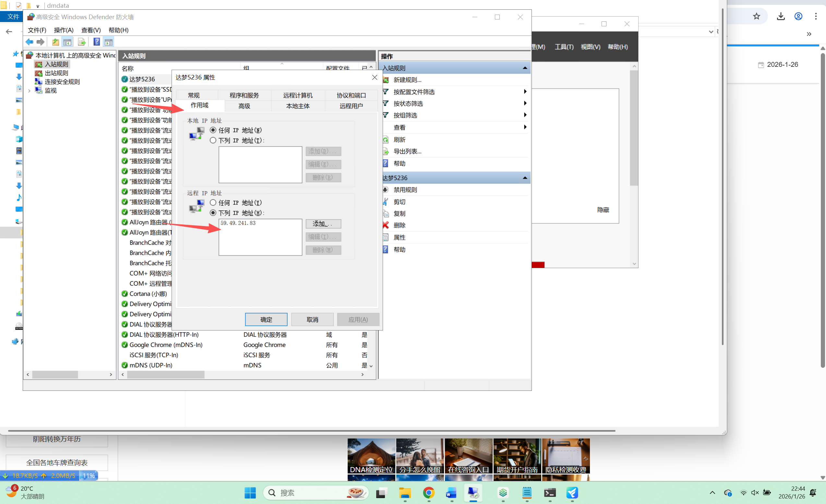Viewport: 826px width, 504px height.
Task: Select 出站规则 in the left tree
Action: pos(56,73)
